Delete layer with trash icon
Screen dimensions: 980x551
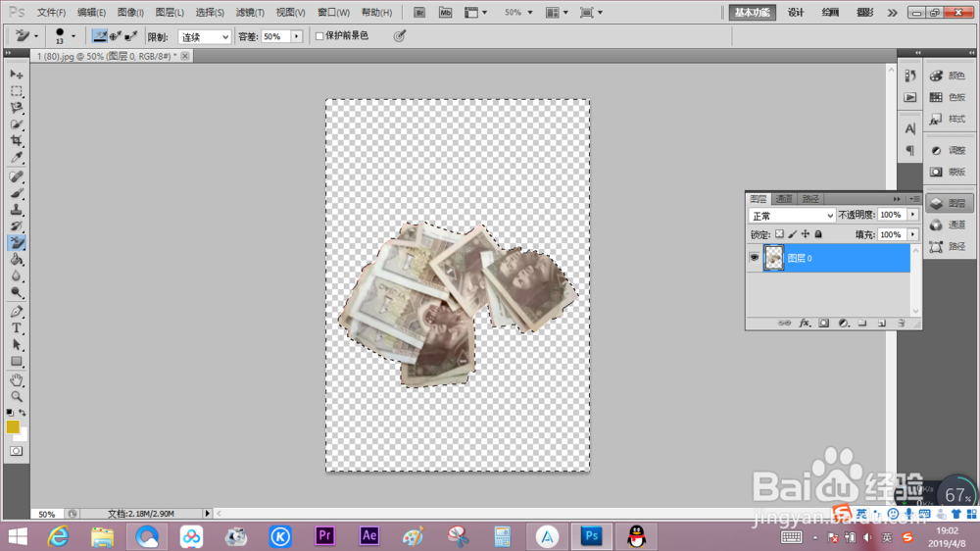[902, 324]
